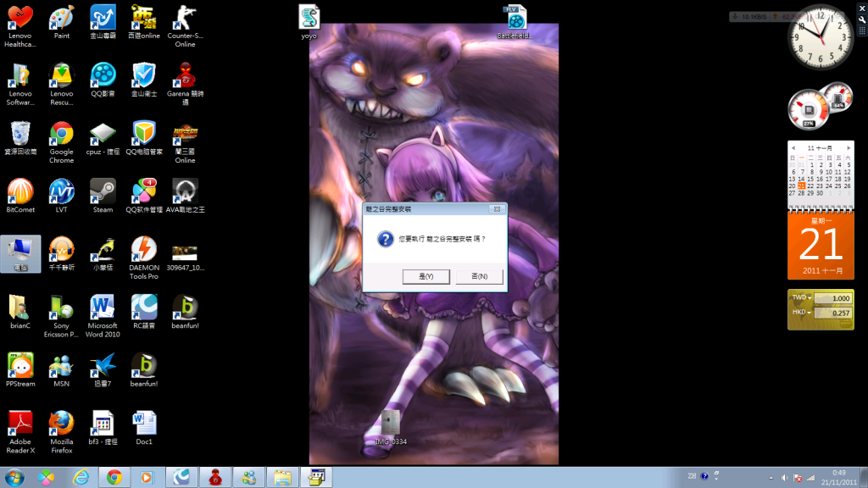The width and height of the screenshot is (868, 488).
Task: Open Internet Explorer from the taskbar
Action: [81, 477]
